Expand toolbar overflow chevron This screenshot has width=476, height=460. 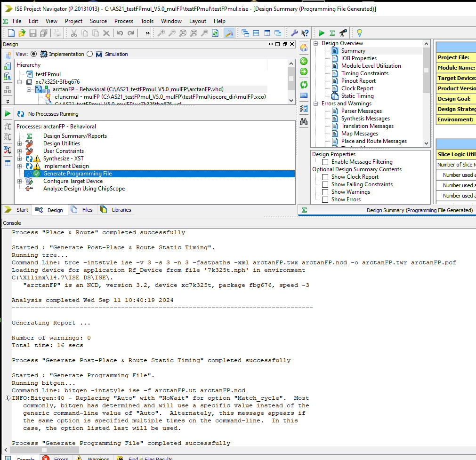coord(147,33)
